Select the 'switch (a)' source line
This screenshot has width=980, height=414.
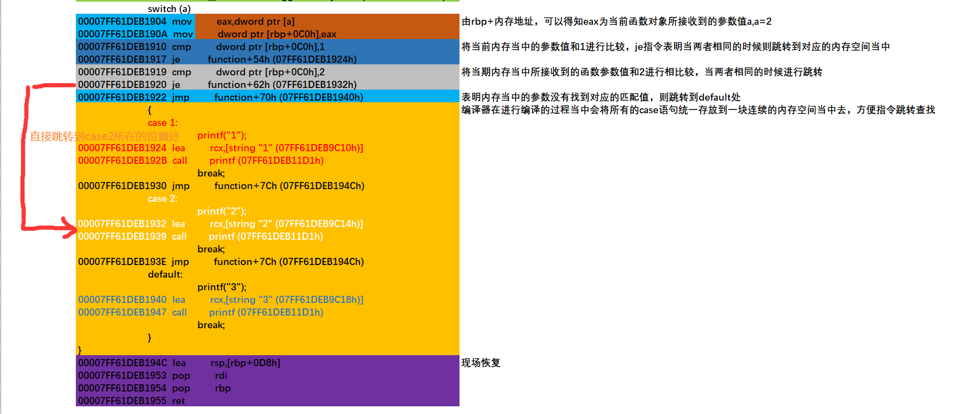click(169, 9)
